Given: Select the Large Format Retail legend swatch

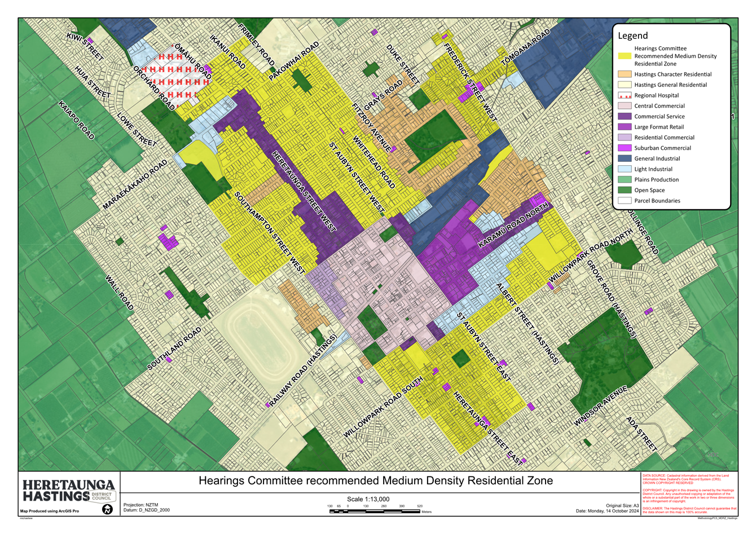Looking at the screenshot, I should point(624,127).
